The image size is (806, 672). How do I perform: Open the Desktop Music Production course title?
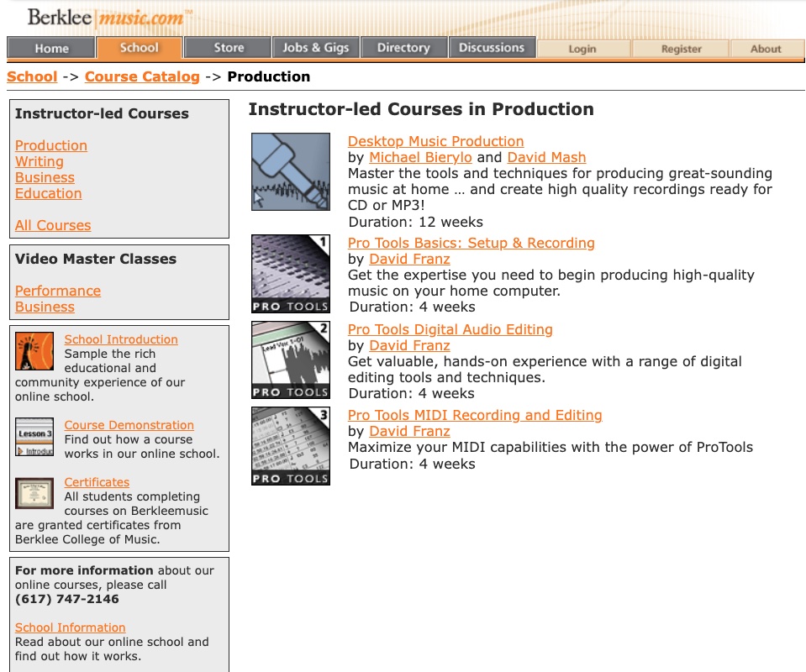tap(436, 141)
